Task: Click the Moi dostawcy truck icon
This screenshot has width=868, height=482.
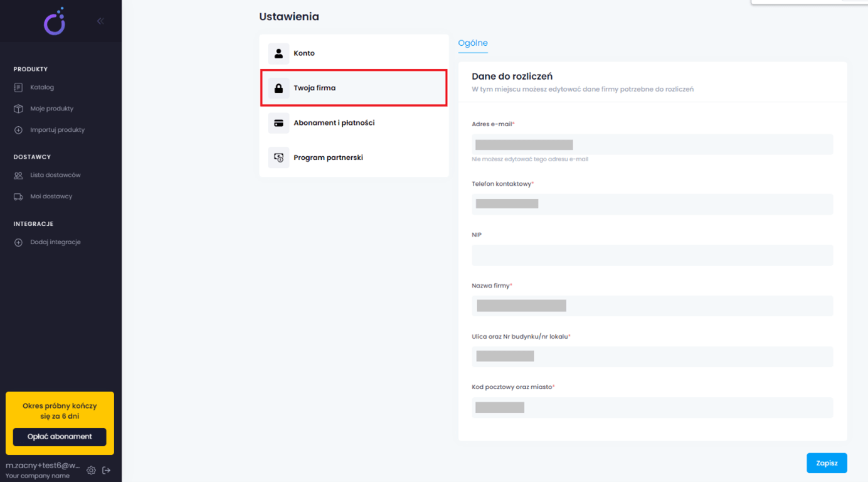Action: (x=18, y=196)
